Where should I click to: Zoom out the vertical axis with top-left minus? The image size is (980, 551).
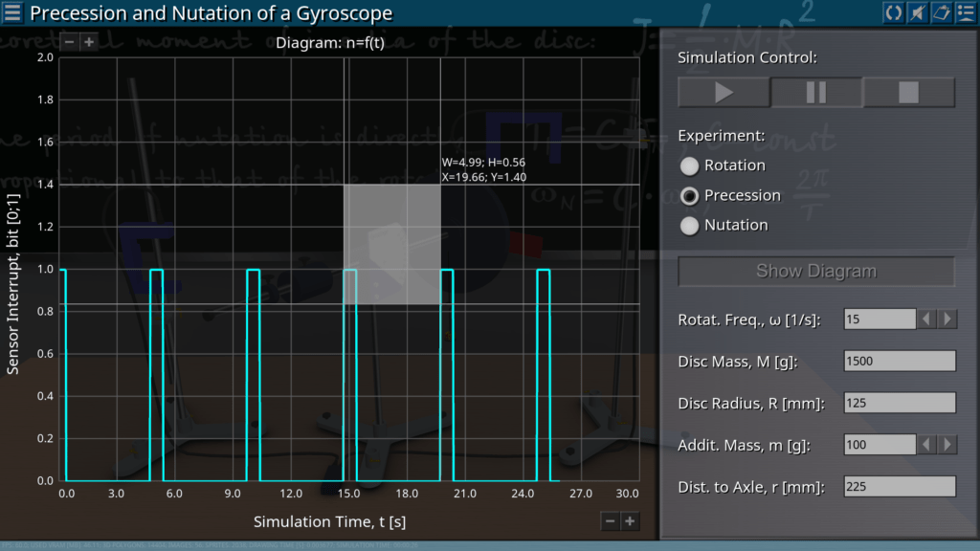(x=69, y=42)
